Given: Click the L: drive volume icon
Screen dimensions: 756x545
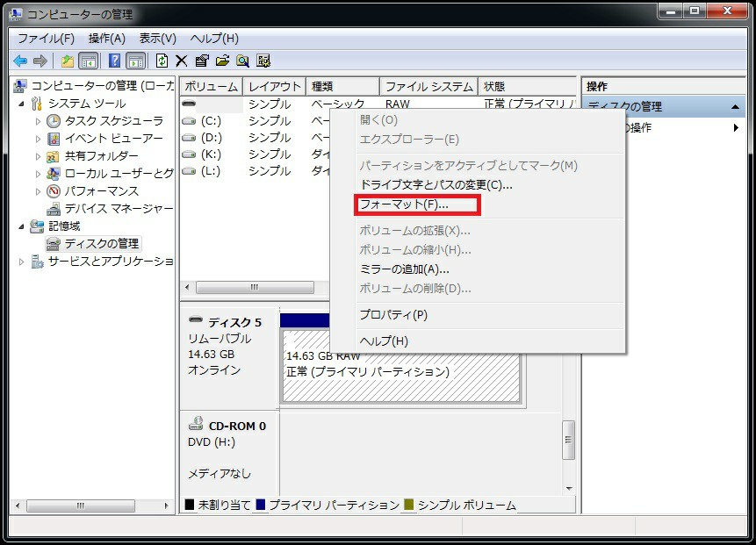Looking at the screenshot, I should point(189,171).
